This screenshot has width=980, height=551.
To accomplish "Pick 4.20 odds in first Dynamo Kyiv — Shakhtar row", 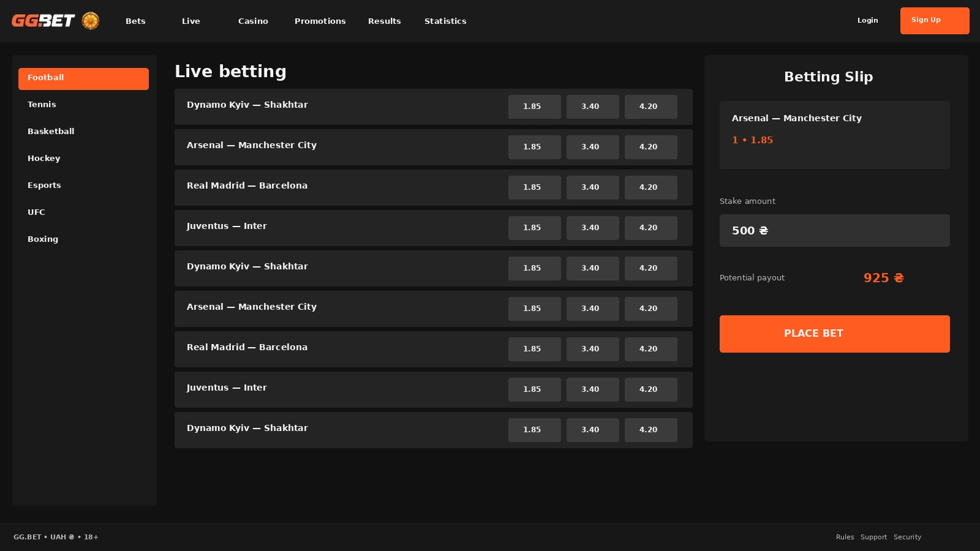I will (x=651, y=107).
